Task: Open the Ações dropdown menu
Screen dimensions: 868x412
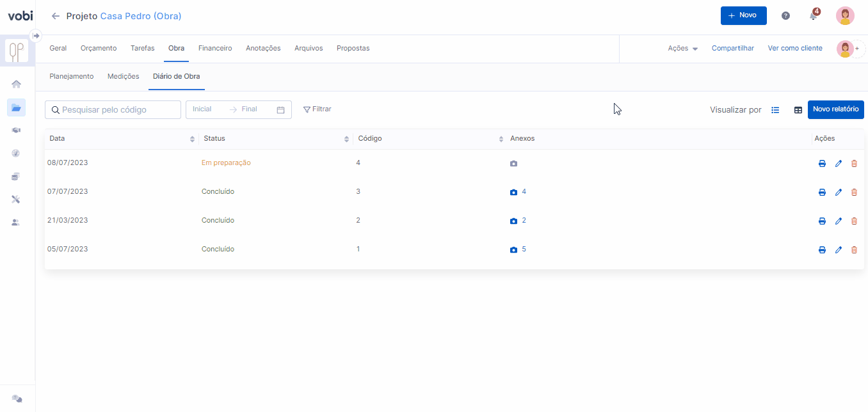Action: click(682, 49)
